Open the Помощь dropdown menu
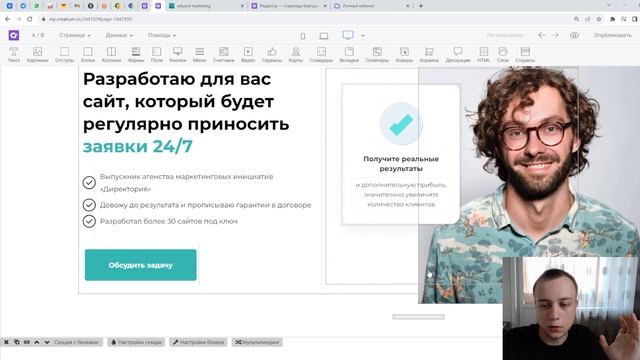This screenshot has width=640, height=360. [x=162, y=36]
